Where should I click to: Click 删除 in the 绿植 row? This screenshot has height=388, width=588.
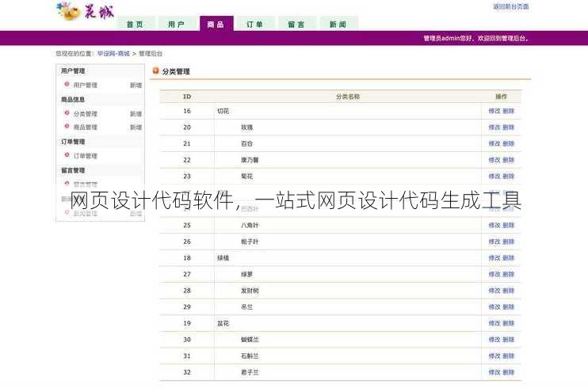click(x=509, y=258)
